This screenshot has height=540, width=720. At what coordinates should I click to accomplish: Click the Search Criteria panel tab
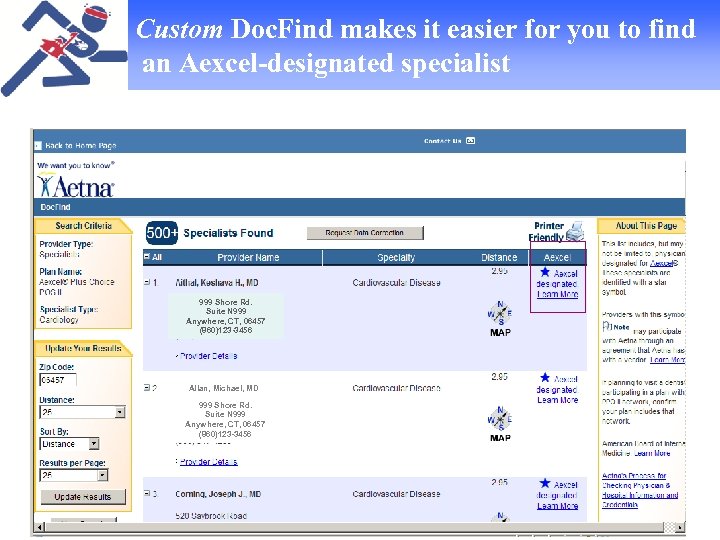coord(83,225)
